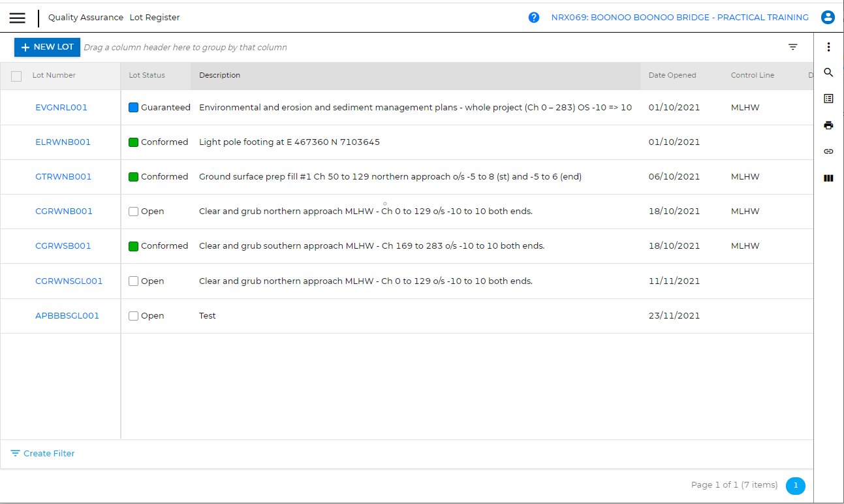Open the vertical three-dot more options menu

[x=828, y=47]
